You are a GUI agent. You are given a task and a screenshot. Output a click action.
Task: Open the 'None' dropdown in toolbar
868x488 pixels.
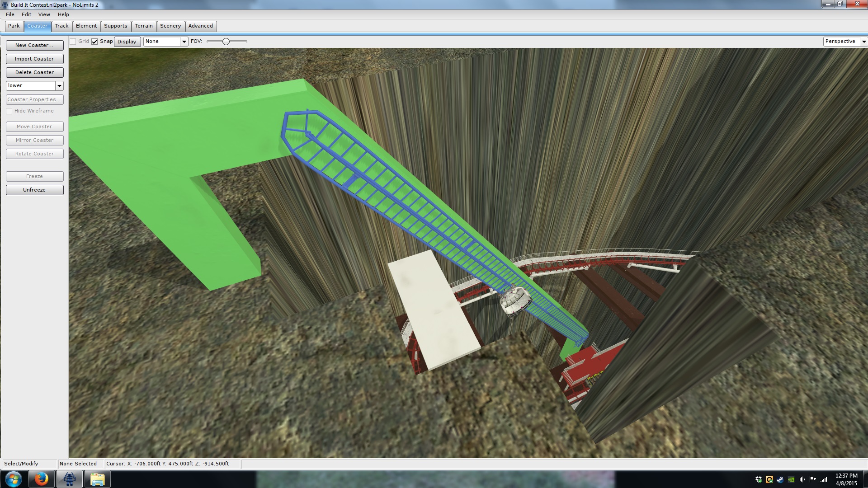[x=184, y=42]
